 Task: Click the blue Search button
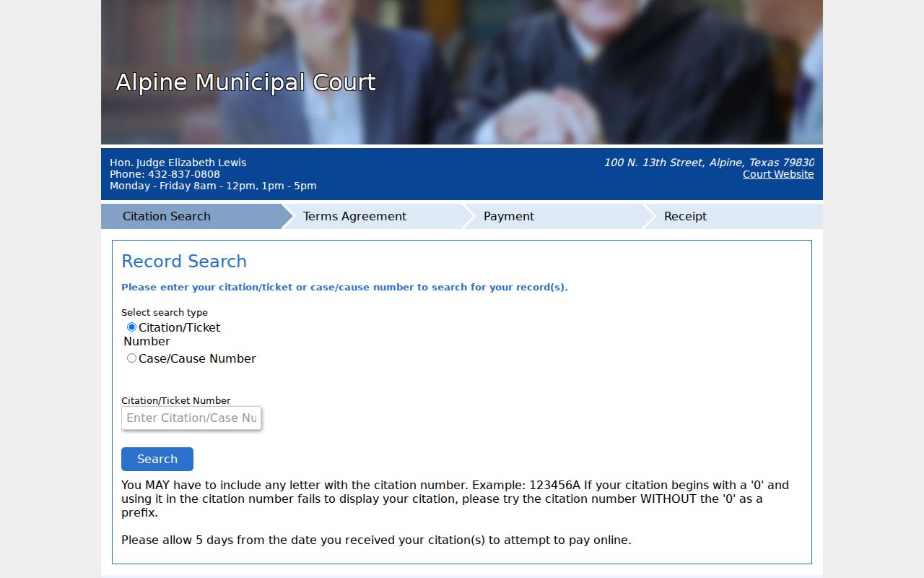157,460
